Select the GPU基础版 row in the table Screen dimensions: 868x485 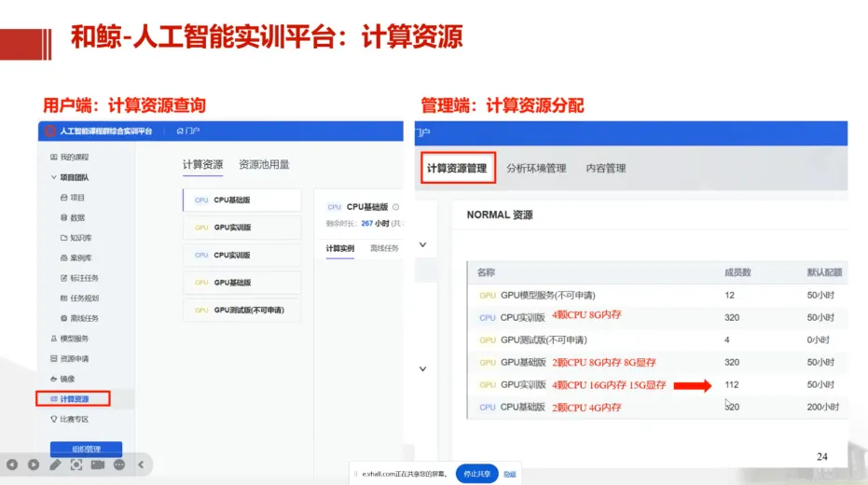point(657,362)
